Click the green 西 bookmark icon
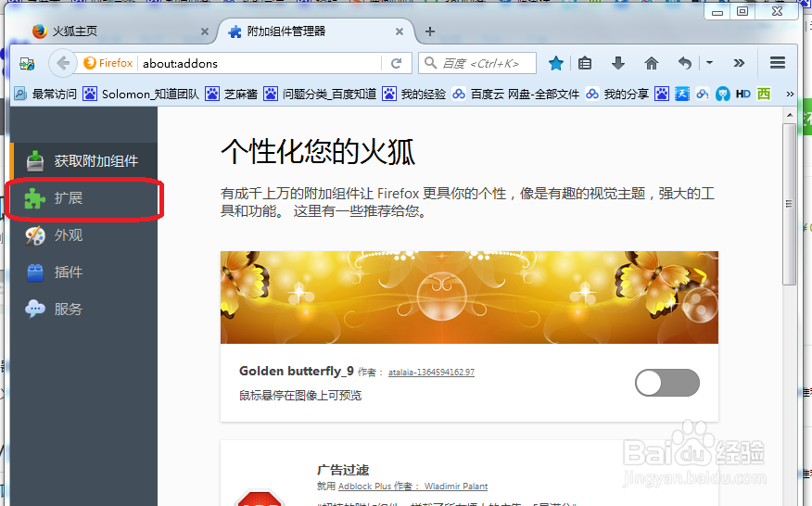The height and width of the screenshot is (506, 812). point(763,94)
